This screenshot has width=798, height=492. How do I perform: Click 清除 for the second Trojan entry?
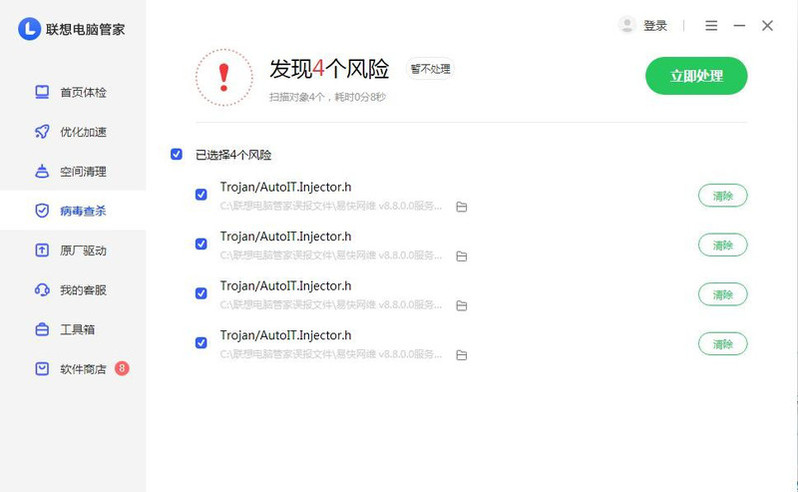click(722, 245)
